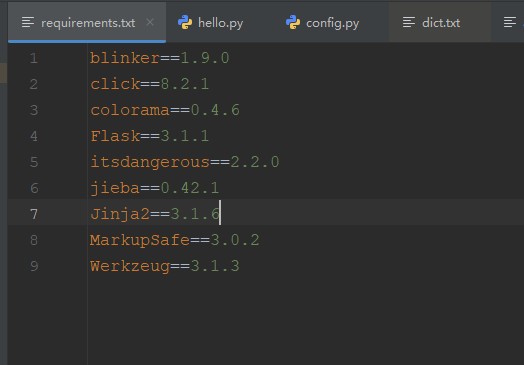Click the jieba==0.42.1 line
The width and height of the screenshot is (524, 365).
coord(154,188)
